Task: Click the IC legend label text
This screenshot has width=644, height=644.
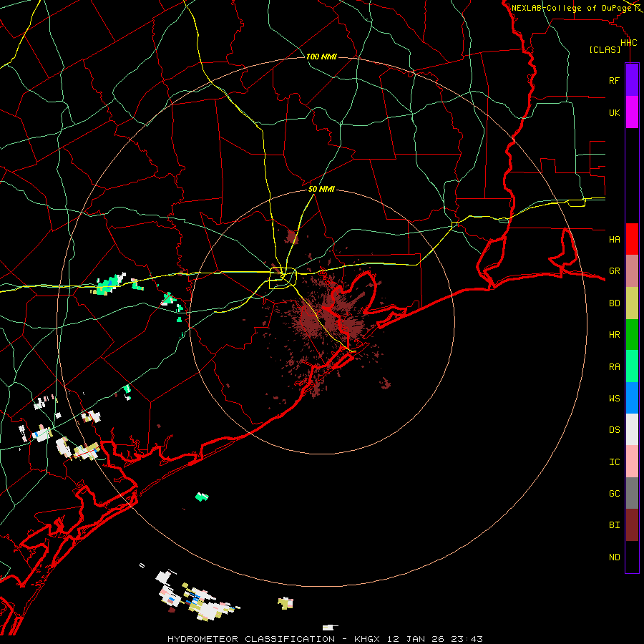Action: [x=614, y=462]
